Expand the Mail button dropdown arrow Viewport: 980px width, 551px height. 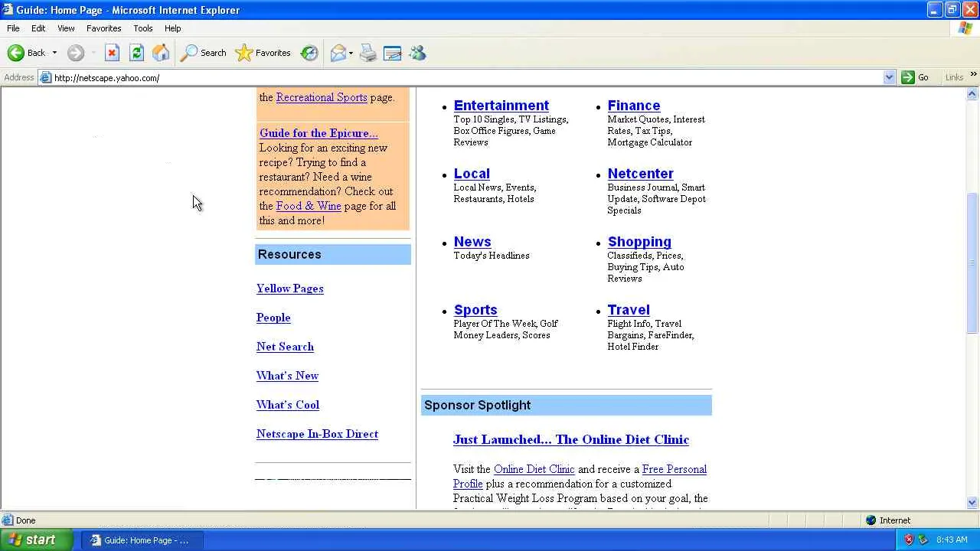pos(351,53)
